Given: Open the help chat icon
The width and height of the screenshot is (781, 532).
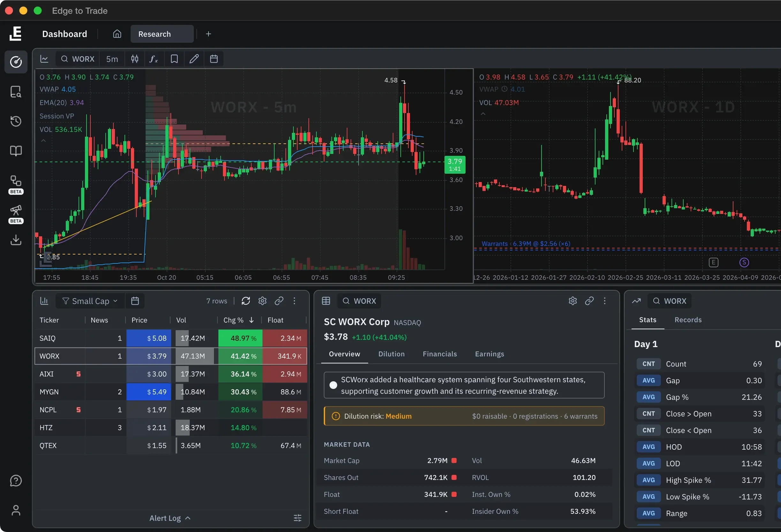Looking at the screenshot, I should point(16,481).
